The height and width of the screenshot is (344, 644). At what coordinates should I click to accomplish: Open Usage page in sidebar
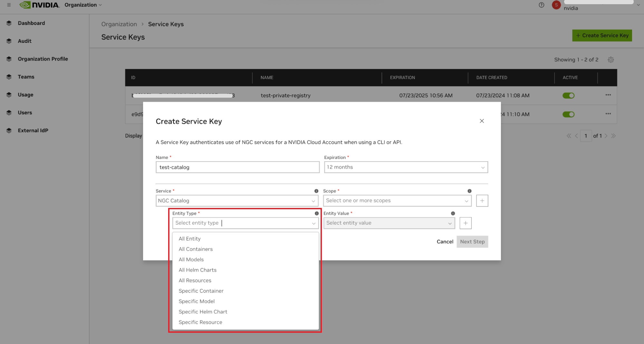click(25, 95)
